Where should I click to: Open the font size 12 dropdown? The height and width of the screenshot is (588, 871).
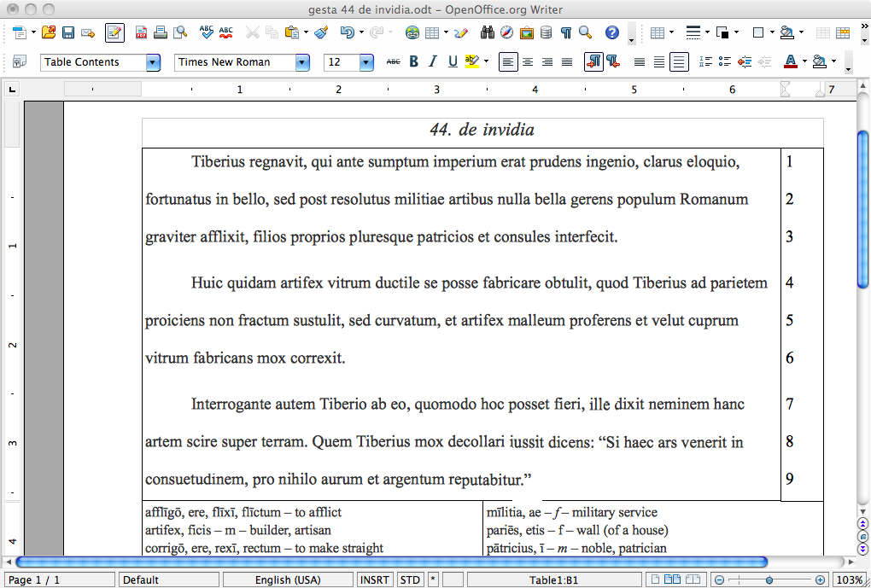[366, 62]
